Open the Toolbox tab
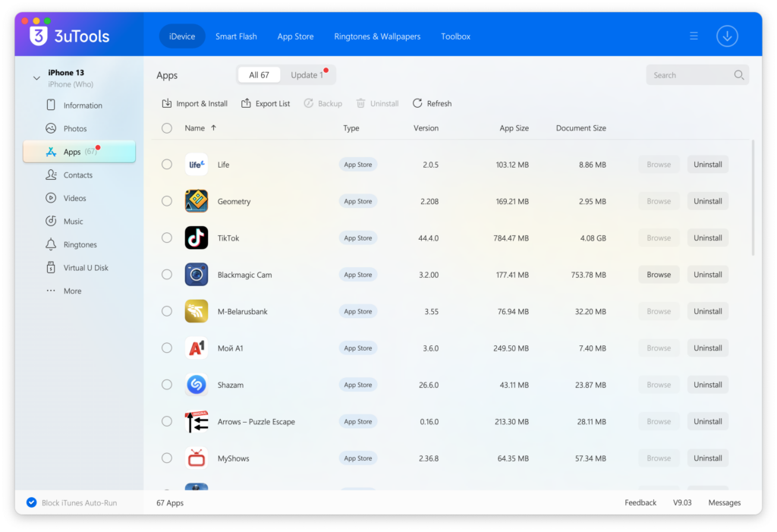This screenshot has height=532, width=777. (x=455, y=36)
